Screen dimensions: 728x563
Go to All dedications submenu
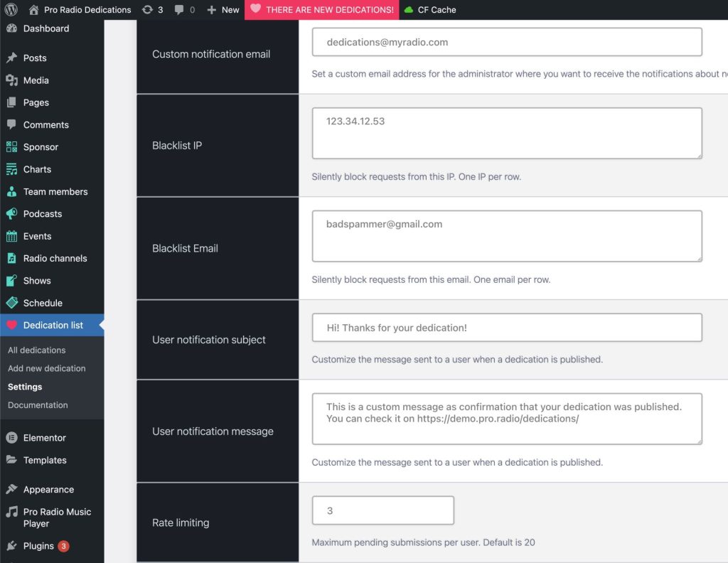(x=36, y=350)
